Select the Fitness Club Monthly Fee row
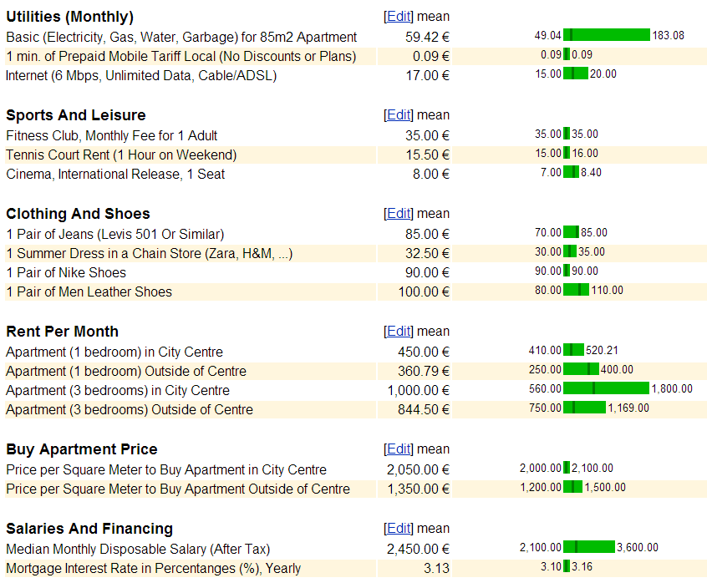707x588 pixels. (111, 136)
